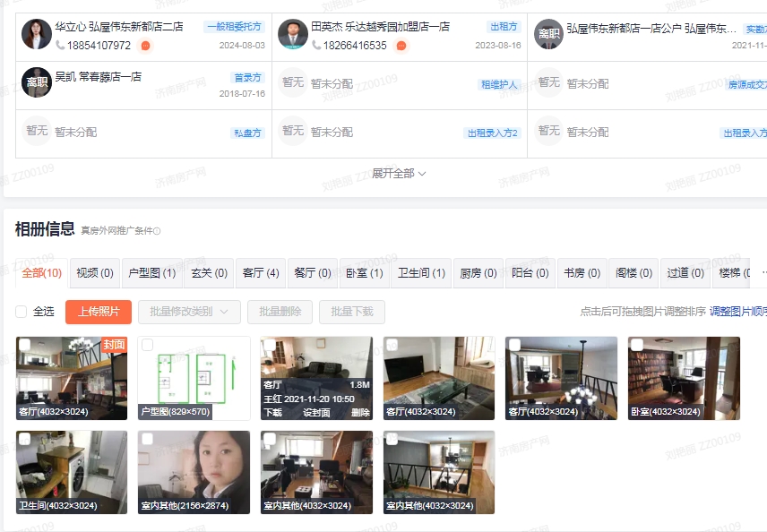The height and width of the screenshot is (532, 767).
Task: Switch to 过道 (0) tab
Action: point(685,273)
